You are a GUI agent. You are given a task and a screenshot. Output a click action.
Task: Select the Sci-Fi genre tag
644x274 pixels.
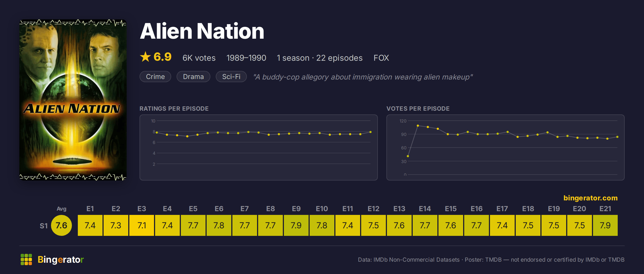(231, 77)
